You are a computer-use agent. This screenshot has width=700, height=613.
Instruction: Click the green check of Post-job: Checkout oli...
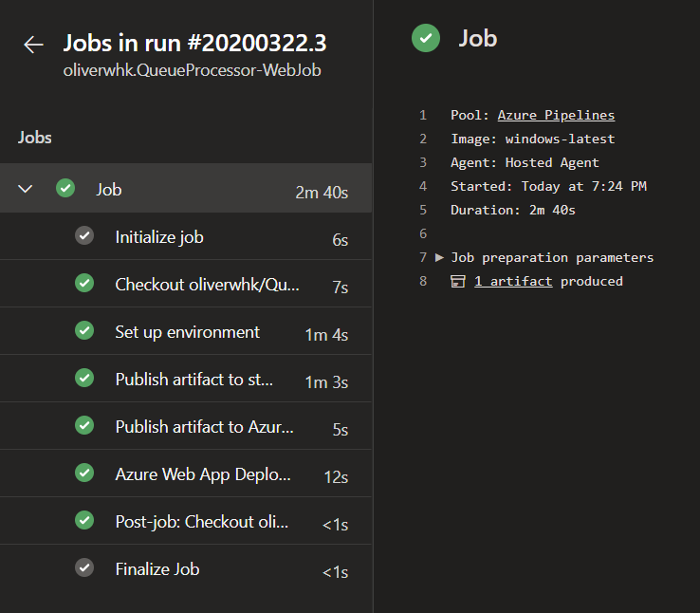click(84, 520)
